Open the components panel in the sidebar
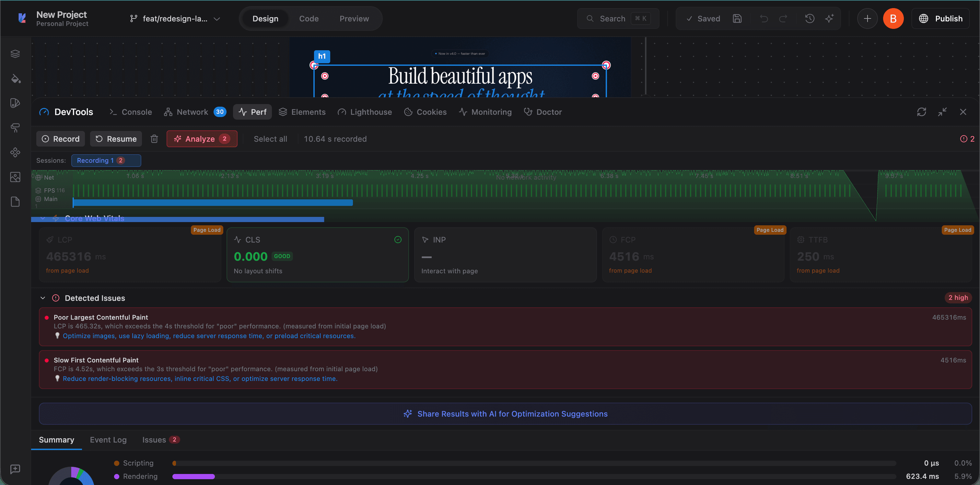Viewport: 980px width, 485px height. pos(15,152)
